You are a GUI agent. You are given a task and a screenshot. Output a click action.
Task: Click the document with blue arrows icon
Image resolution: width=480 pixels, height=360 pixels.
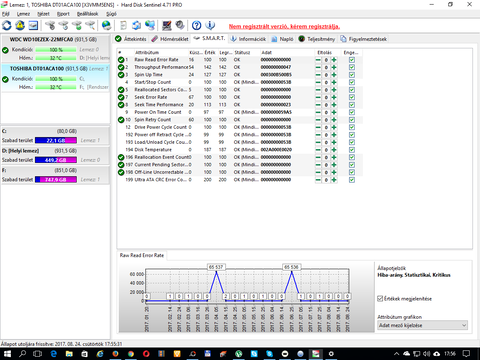pos(136,25)
